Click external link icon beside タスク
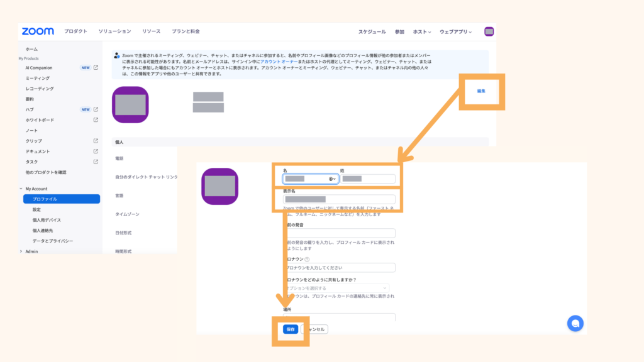The height and width of the screenshot is (362, 644). [96, 162]
